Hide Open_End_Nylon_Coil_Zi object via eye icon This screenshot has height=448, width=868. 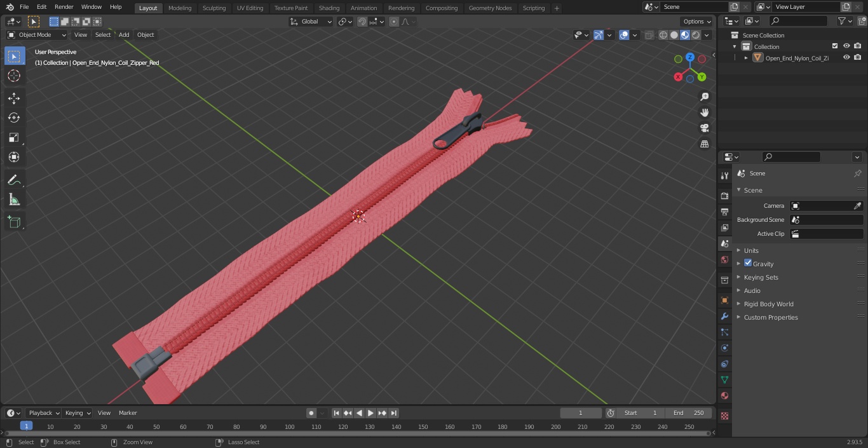(846, 57)
